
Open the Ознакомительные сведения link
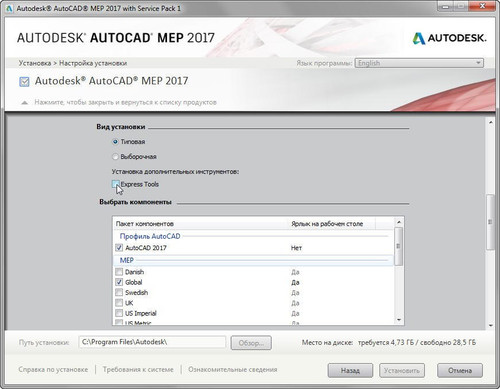coord(233,369)
